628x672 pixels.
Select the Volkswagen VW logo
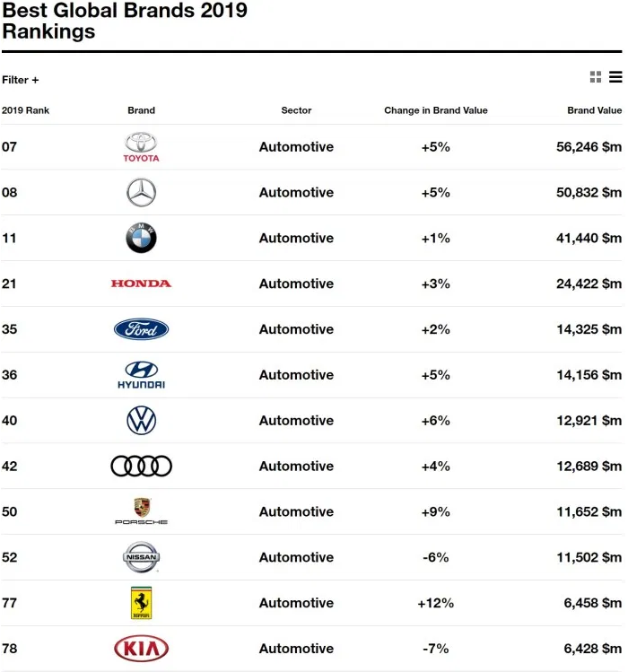pyautogui.click(x=141, y=421)
